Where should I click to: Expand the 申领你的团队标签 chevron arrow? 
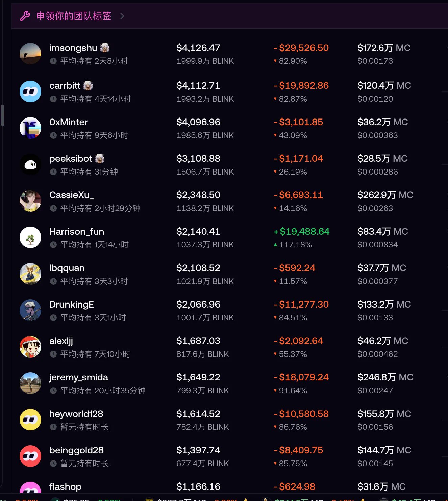click(x=122, y=16)
